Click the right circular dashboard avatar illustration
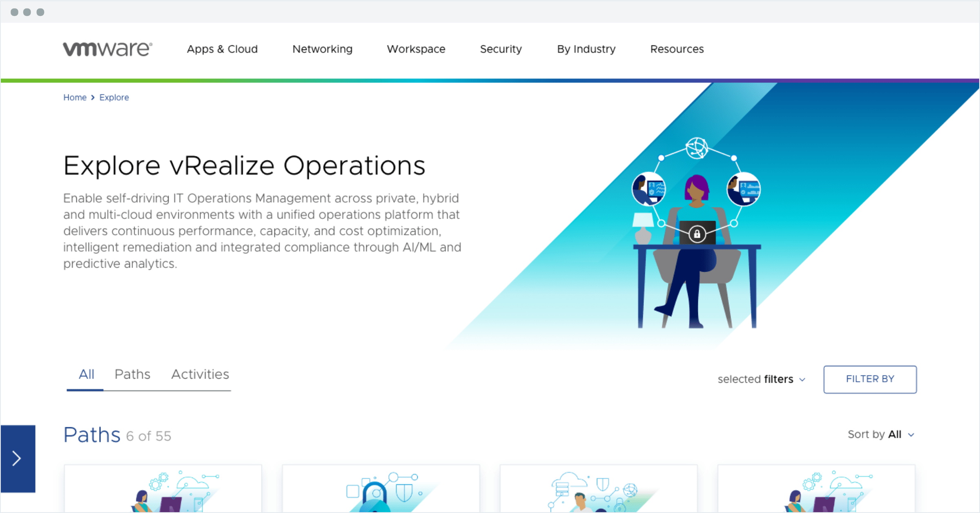The height and width of the screenshot is (513, 980). click(x=744, y=190)
